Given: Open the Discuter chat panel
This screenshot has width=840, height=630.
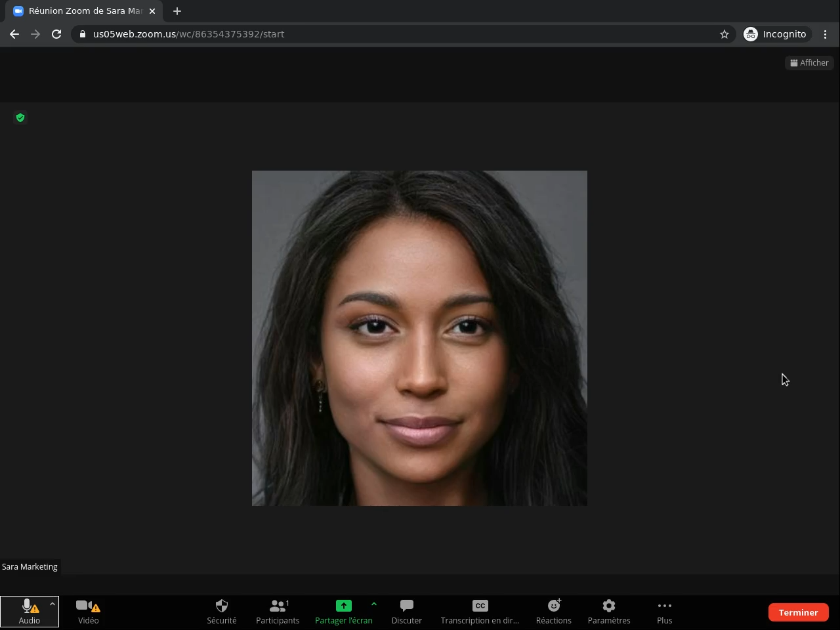Looking at the screenshot, I should (x=407, y=612).
